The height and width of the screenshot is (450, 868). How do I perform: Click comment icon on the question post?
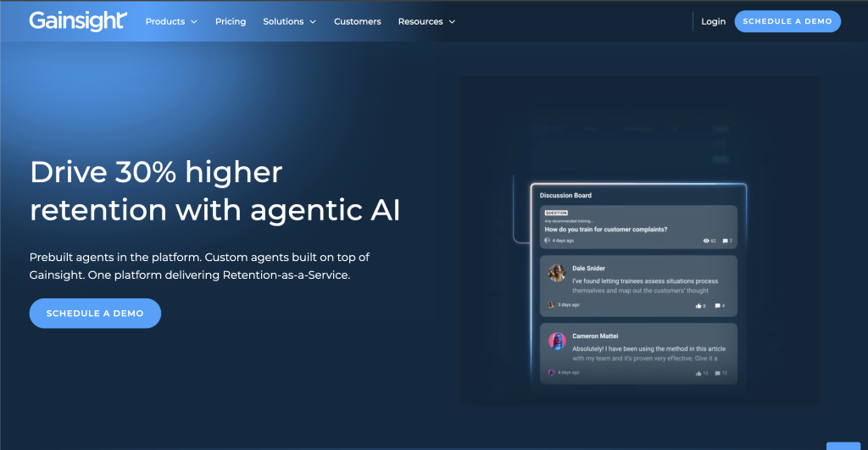(726, 241)
